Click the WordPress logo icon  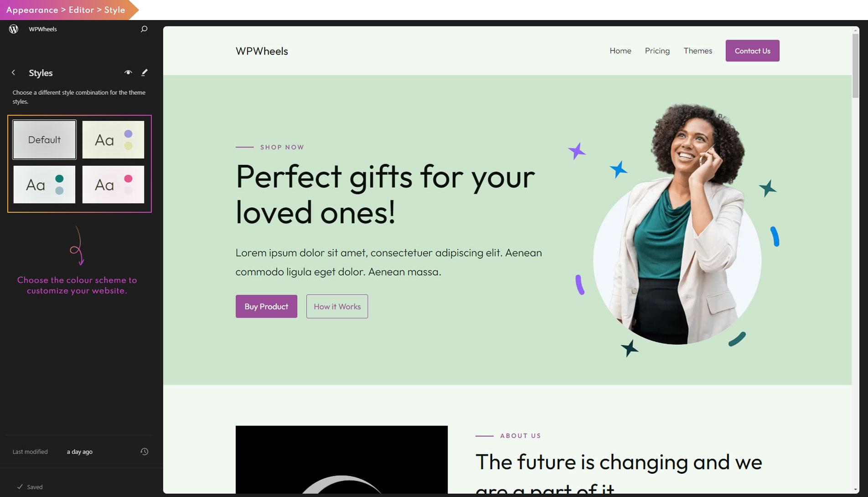(x=14, y=29)
